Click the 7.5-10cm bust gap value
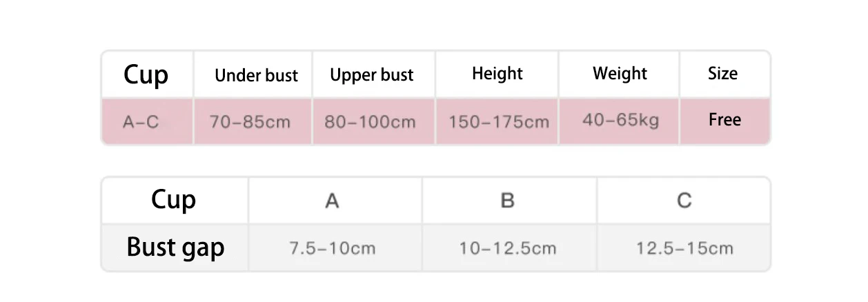 [x=332, y=248]
